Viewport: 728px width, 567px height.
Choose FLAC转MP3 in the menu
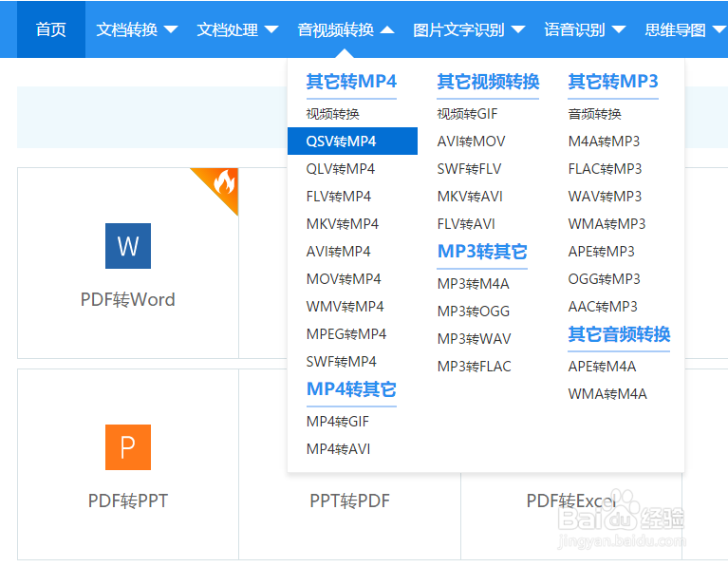(x=605, y=169)
